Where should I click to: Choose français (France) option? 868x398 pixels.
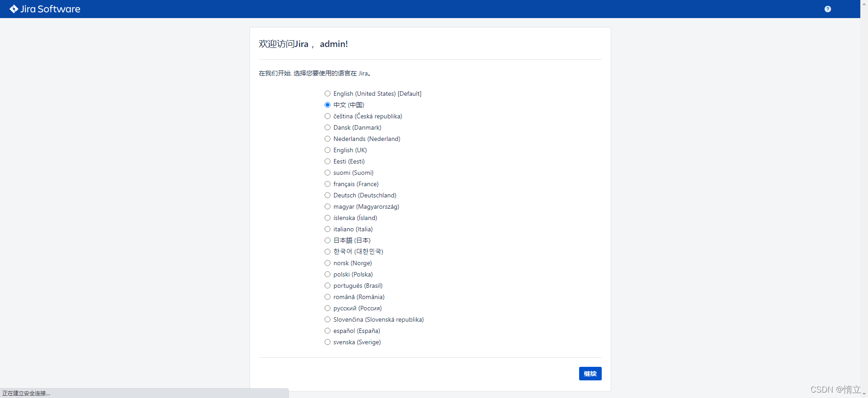tap(327, 184)
